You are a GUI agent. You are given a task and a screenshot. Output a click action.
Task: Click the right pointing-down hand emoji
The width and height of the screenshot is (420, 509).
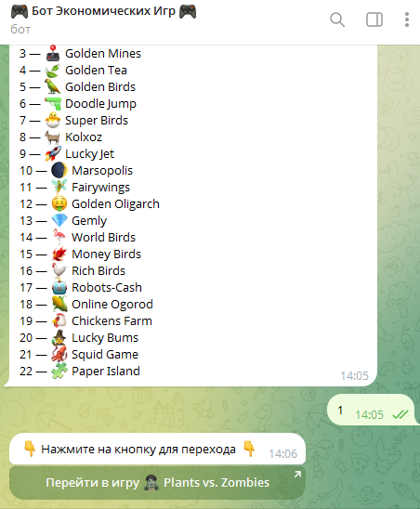(x=249, y=449)
